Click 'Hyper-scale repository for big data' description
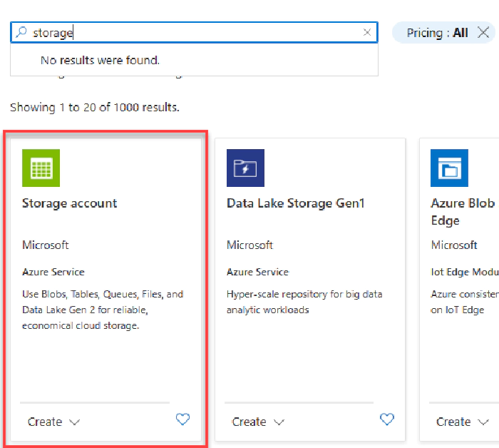This screenshot has height=448, width=499. tap(304, 302)
